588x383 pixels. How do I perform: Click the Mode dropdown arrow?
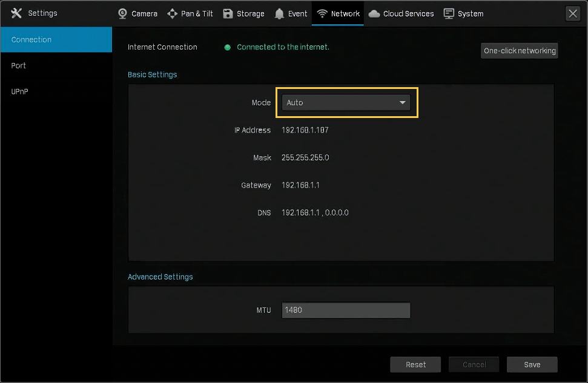point(402,102)
